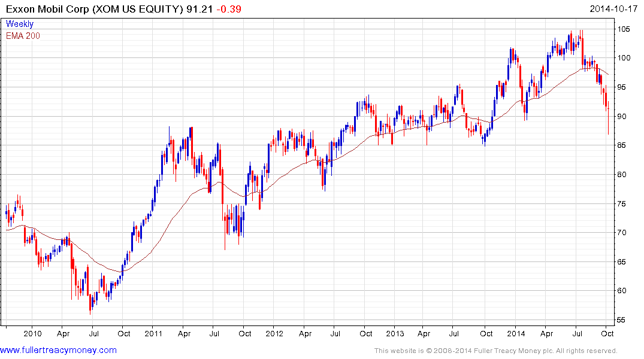
Task: Click the 2013 year label
Action: [x=395, y=333]
